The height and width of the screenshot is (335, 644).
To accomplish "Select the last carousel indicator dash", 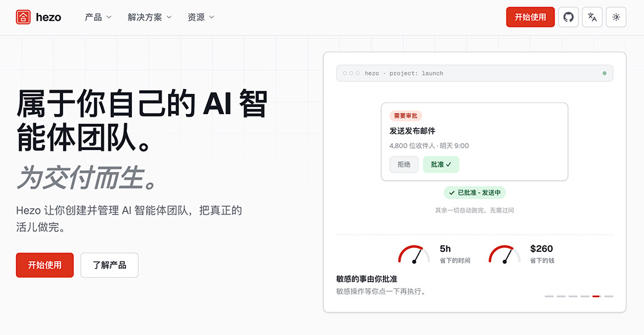I will tap(609, 296).
